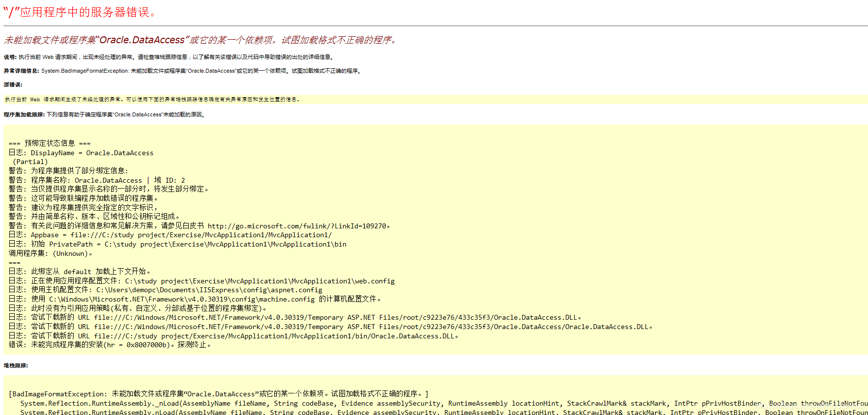
Task: Click the '(Partial)' line
Action: (30, 162)
